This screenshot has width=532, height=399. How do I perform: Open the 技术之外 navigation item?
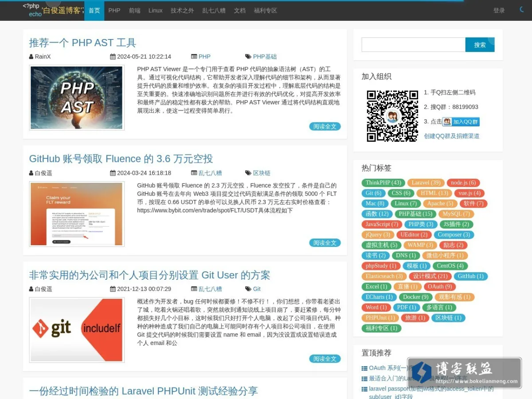coord(182,11)
